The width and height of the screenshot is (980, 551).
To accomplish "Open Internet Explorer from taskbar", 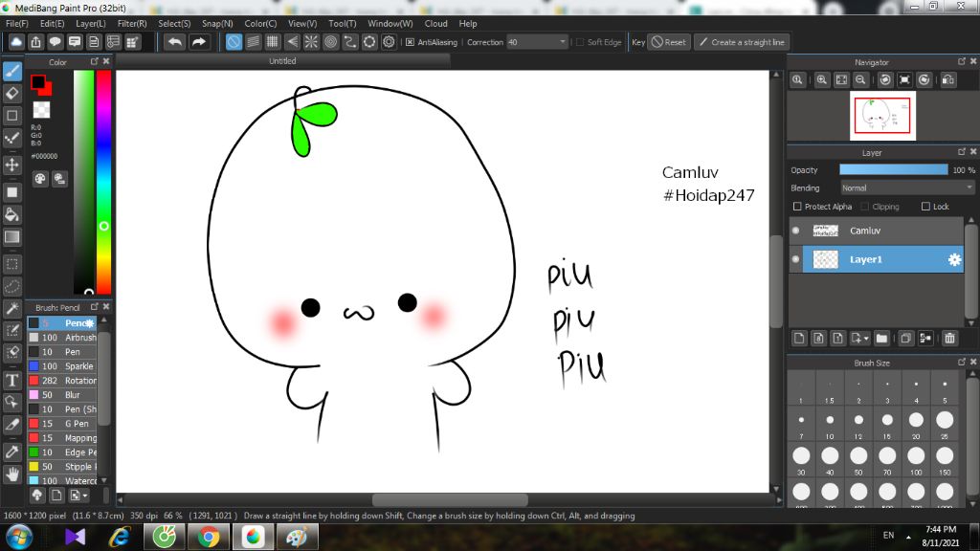I will point(120,538).
